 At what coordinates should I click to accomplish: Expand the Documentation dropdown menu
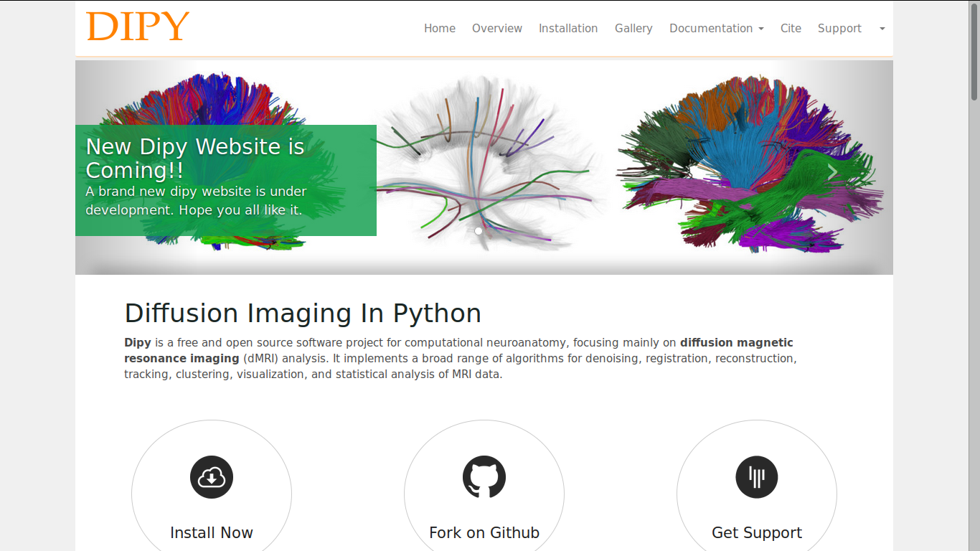[716, 29]
